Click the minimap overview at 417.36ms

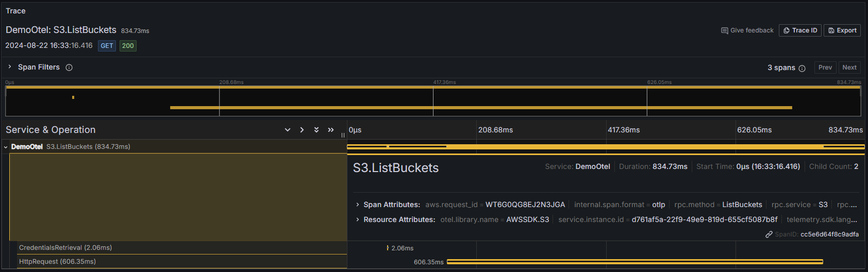tap(433, 102)
